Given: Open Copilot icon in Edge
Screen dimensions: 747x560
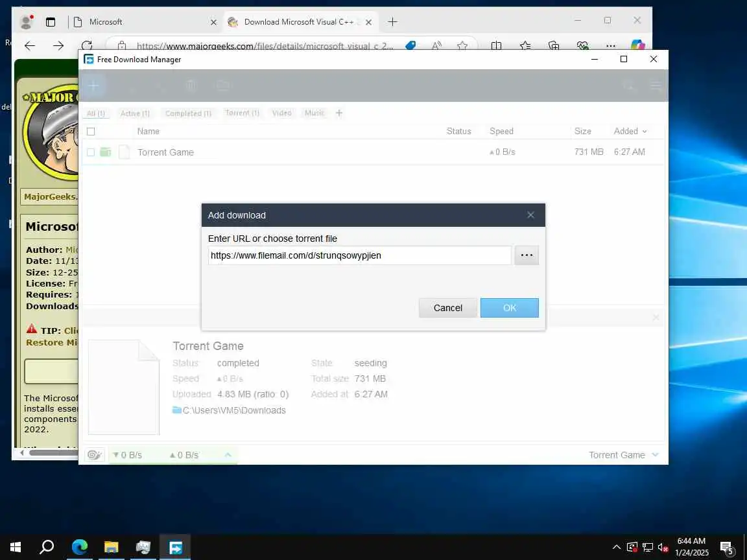Looking at the screenshot, I should pos(637,46).
